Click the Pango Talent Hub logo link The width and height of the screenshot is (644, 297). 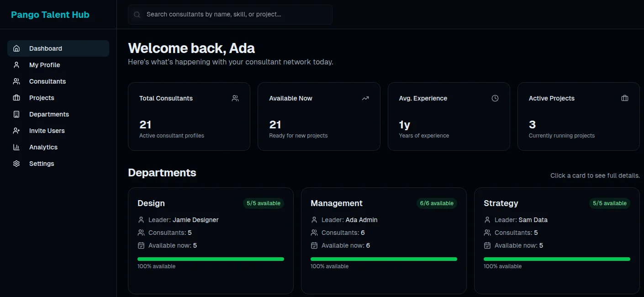pyautogui.click(x=50, y=15)
